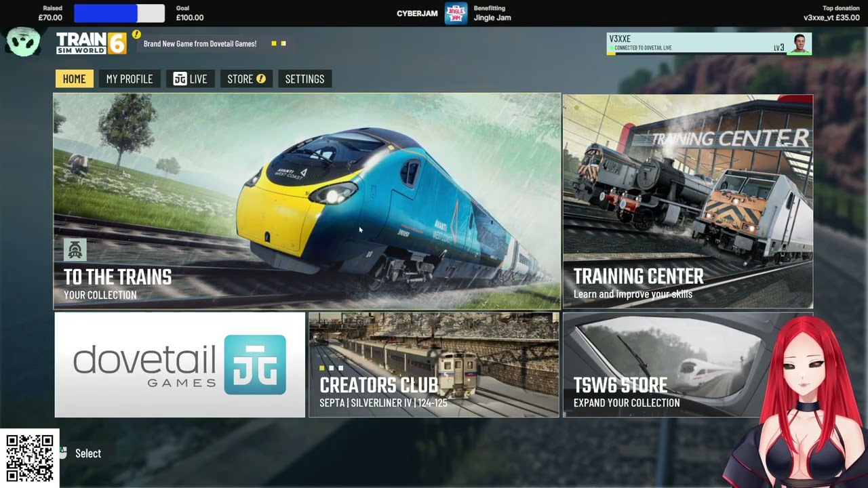The height and width of the screenshot is (488, 868).
Task: Select the To The Trains tile
Action: click(307, 201)
